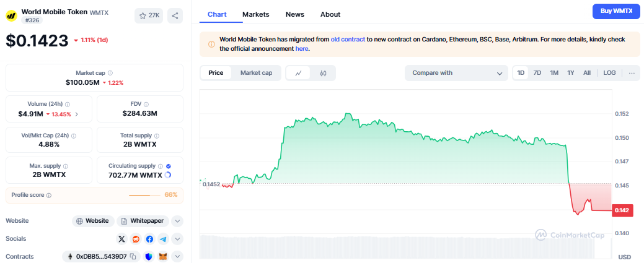Click Volume (24h) info icon
The image size is (644, 263).
pos(68,104)
